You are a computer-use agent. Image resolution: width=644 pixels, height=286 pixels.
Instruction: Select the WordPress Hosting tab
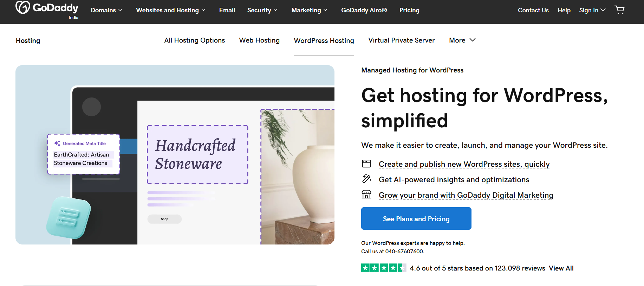[324, 40]
